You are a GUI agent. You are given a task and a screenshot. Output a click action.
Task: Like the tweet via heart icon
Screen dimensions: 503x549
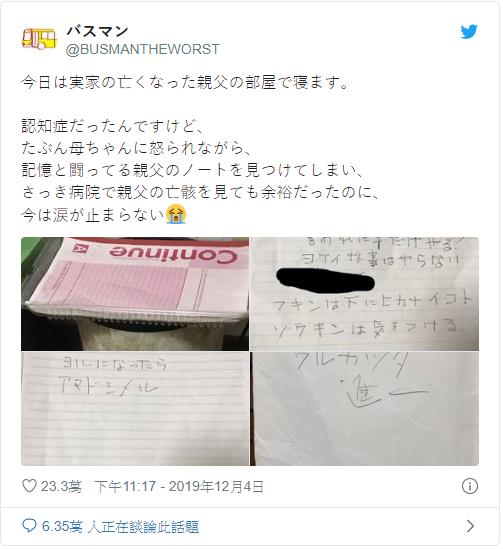29,486
